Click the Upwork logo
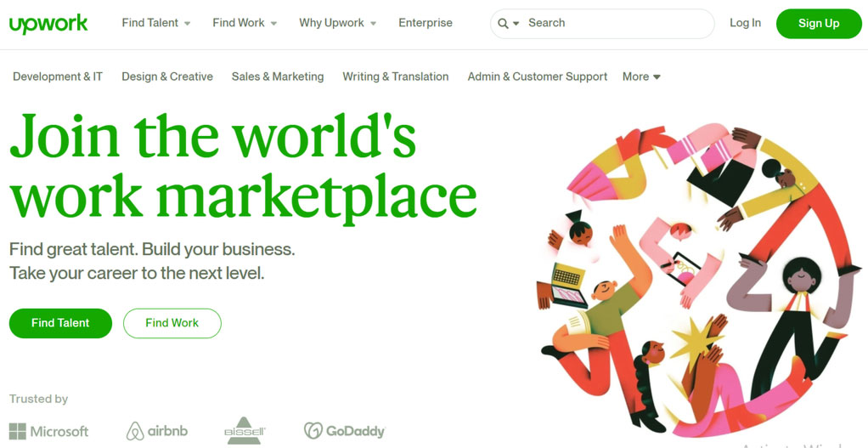 tap(48, 24)
